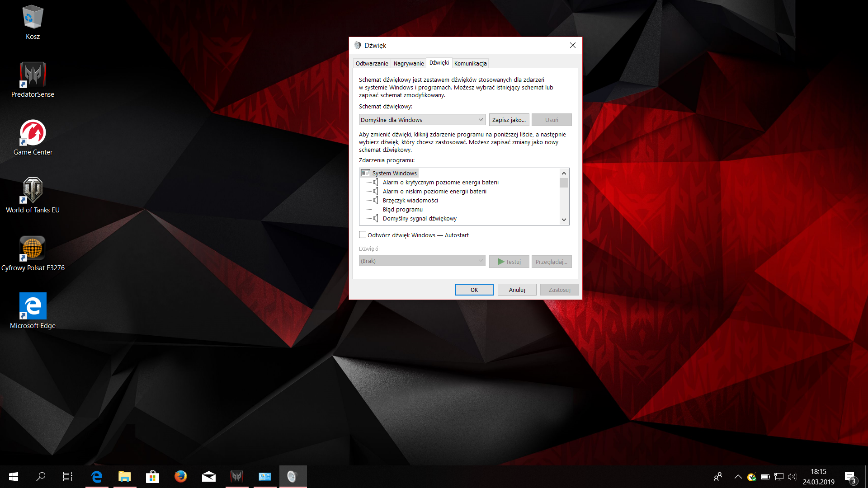The height and width of the screenshot is (488, 868).
Task: Open the volume speaker icon in the tray
Action: click(792, 476)
